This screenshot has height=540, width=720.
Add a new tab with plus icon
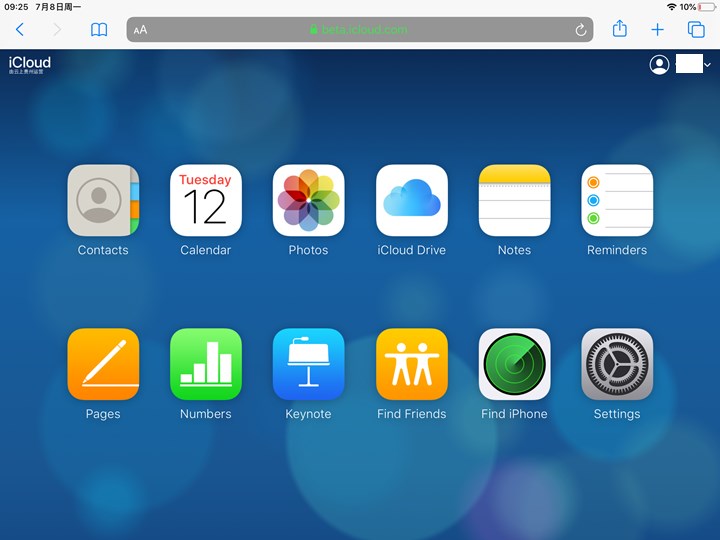[658, 30]
